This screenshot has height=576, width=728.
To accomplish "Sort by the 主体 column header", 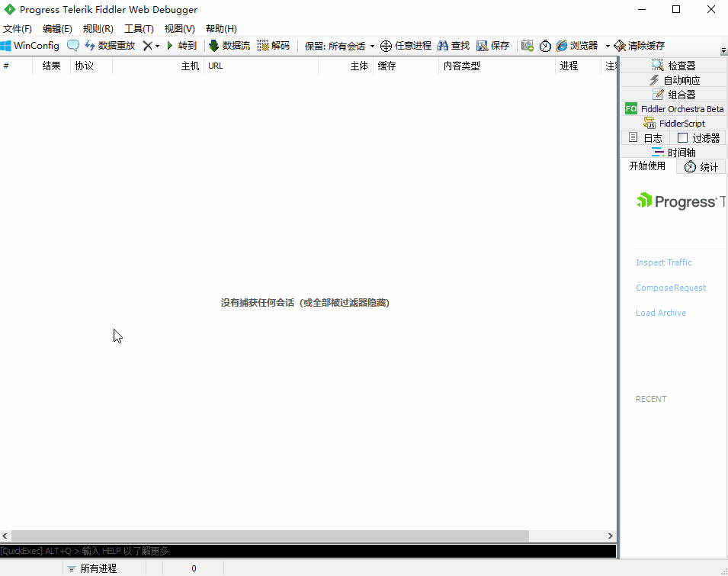I will [x=345, y=66].
